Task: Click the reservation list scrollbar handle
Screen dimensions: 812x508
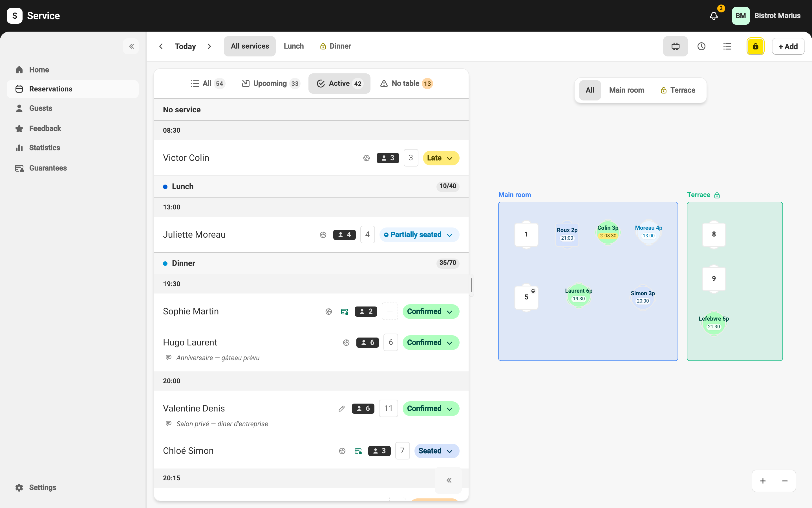Action: tap(471, 285)
